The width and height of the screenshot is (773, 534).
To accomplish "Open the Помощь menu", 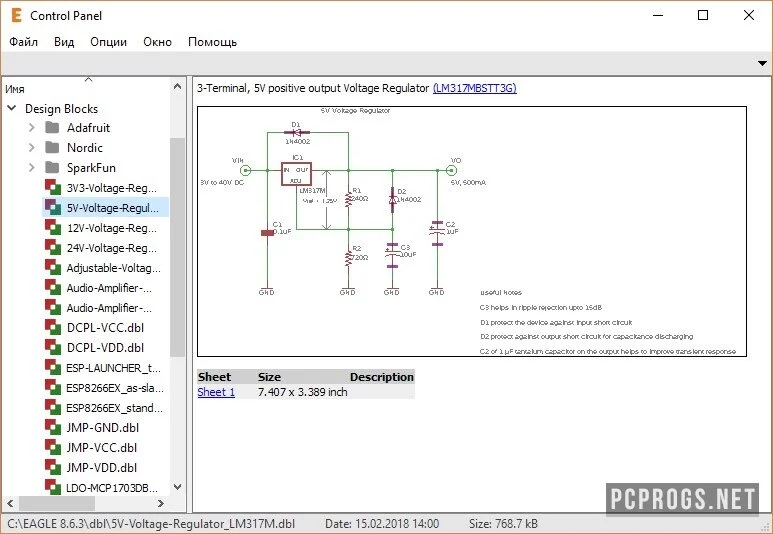I will pyautogui.click(x=212, y=42).
